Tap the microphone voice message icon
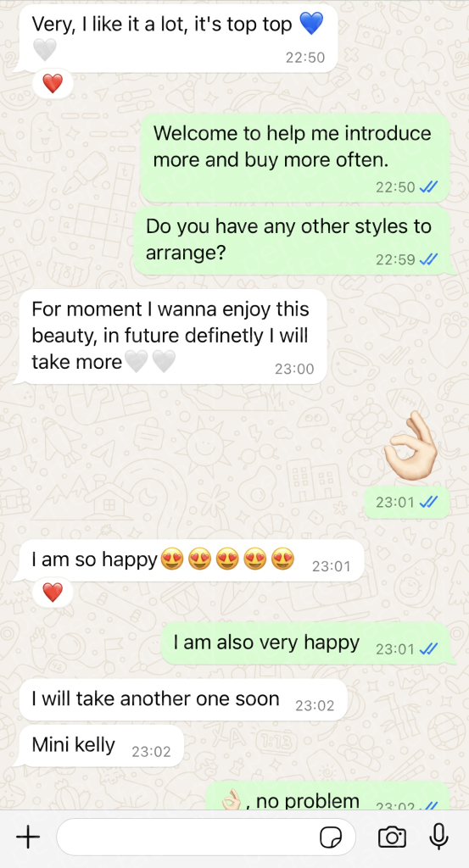This screenshot has width=469, height=868. [439, 837]
